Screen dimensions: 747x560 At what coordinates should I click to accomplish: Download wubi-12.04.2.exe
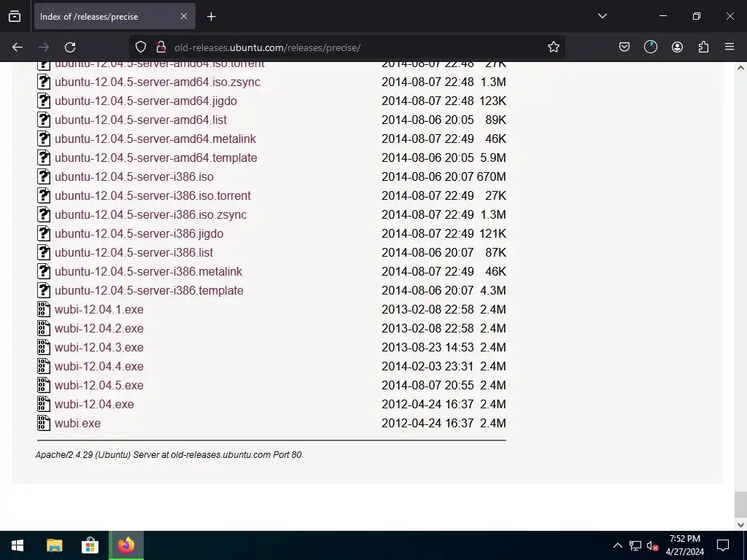[x=98, y=329]
